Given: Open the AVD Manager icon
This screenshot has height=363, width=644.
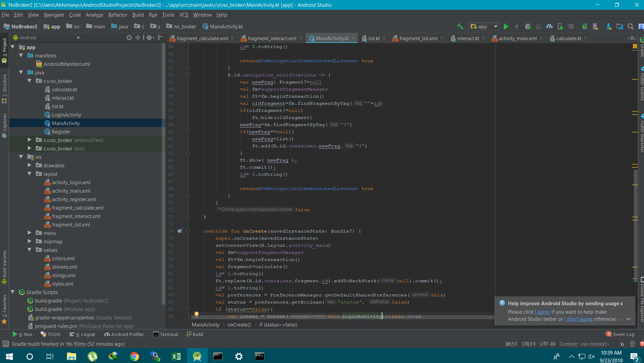Looking at the screenshot, I should (x=595, y=26).
